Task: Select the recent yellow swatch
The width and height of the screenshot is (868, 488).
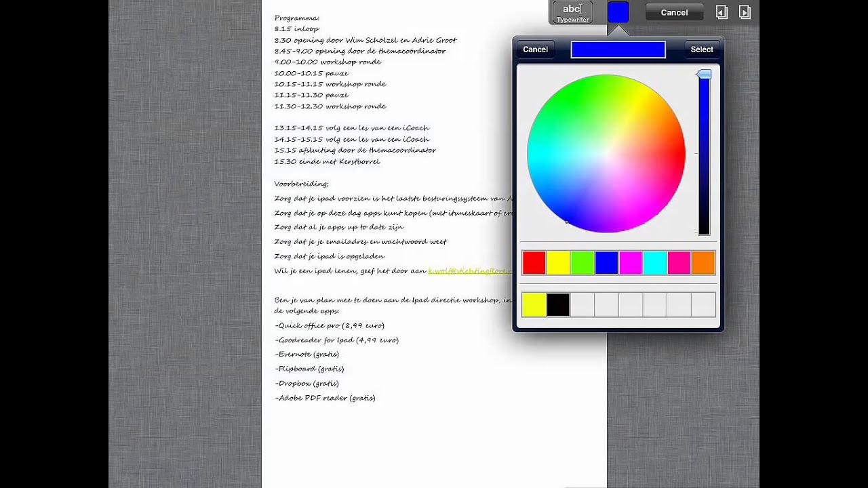Action: [x=534, y=305]
